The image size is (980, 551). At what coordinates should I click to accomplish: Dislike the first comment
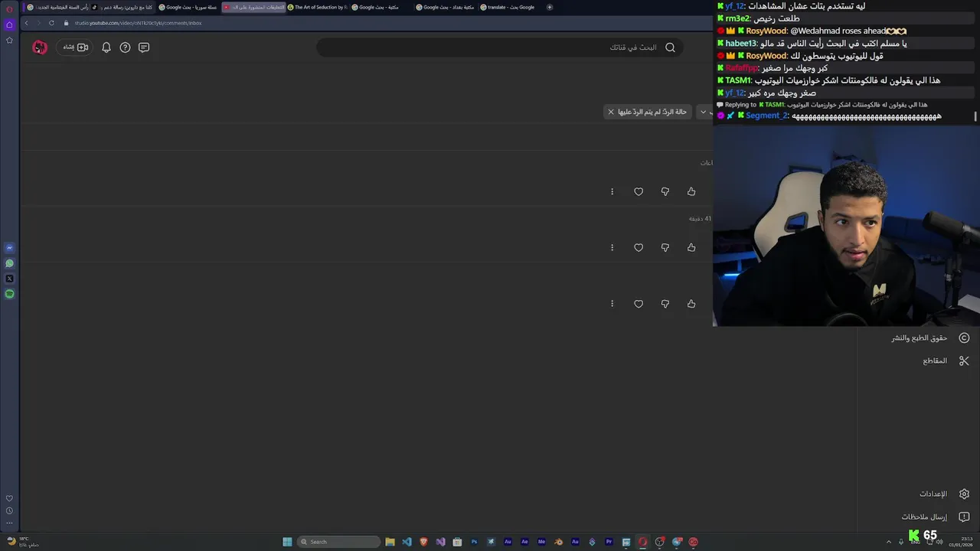[665, 191]
